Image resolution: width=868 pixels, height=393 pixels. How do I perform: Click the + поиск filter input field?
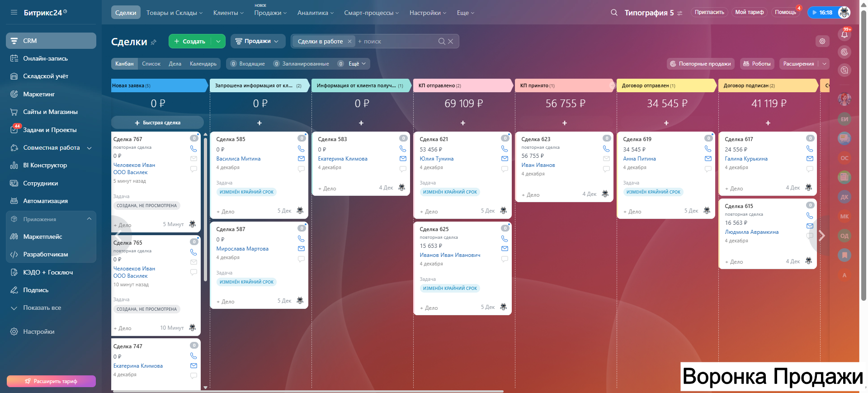pyautogui.click(x=396, y=41)
